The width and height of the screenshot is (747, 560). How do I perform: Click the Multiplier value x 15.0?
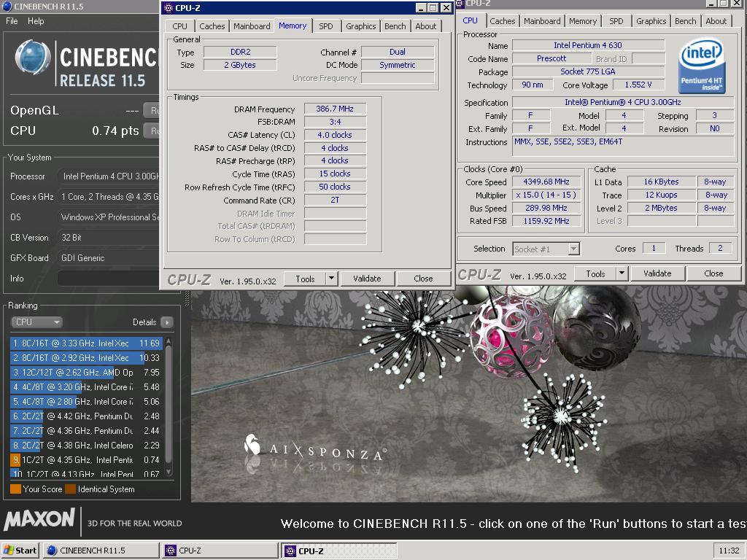click(x=546, y=195)
